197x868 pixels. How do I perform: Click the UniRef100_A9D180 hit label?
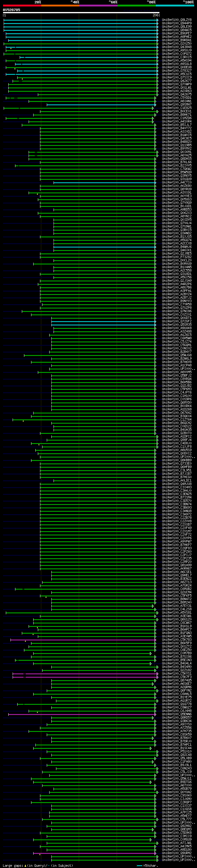click(177, 850)
